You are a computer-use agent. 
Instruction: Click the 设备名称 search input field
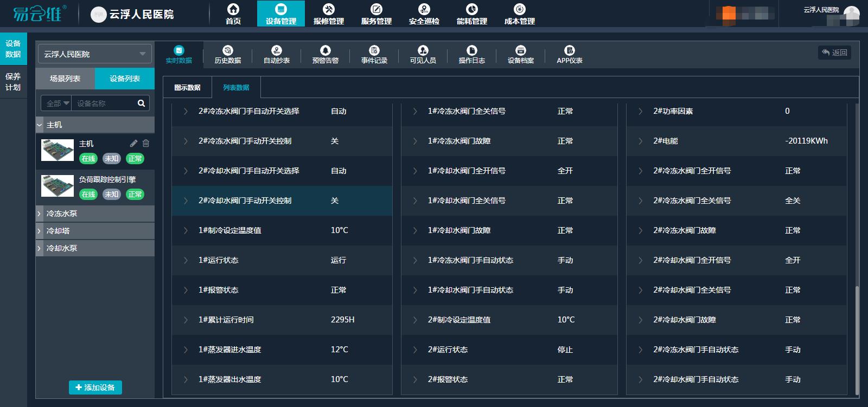point(103,104)
